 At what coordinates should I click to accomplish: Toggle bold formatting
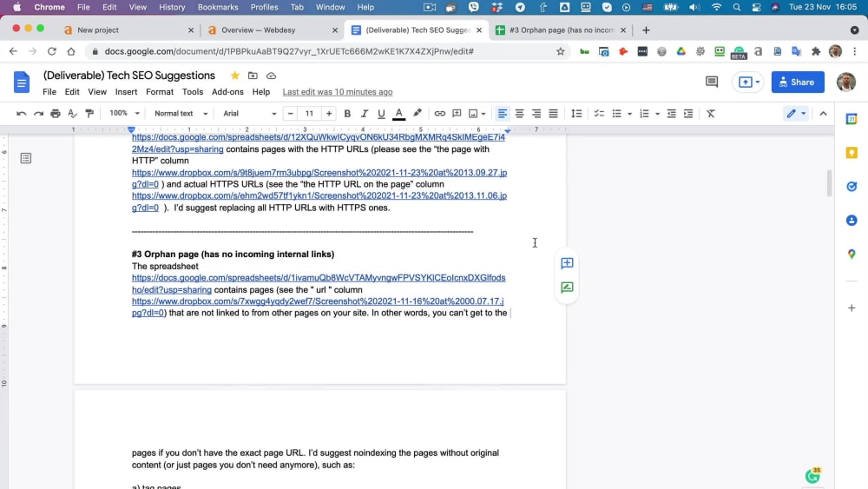[347, 114]
